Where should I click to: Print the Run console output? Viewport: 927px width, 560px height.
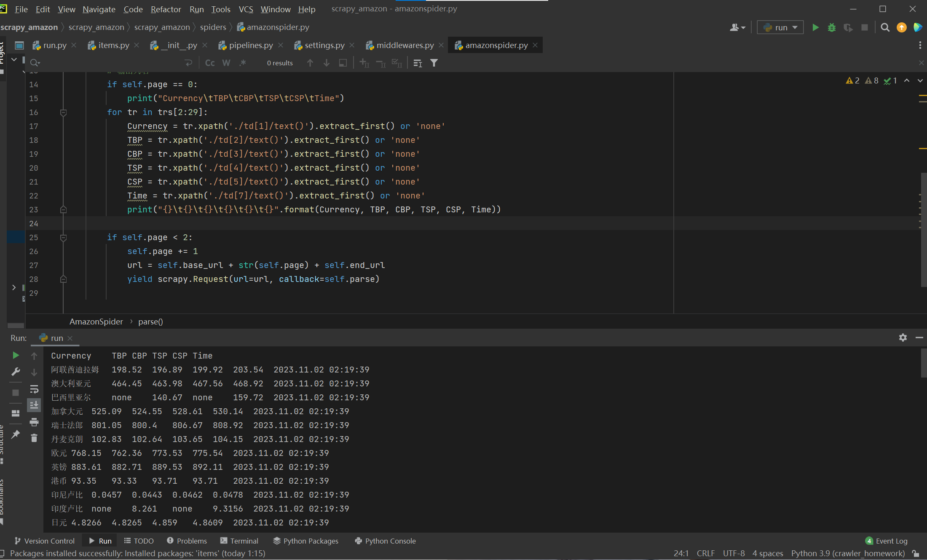click(34, 422)
